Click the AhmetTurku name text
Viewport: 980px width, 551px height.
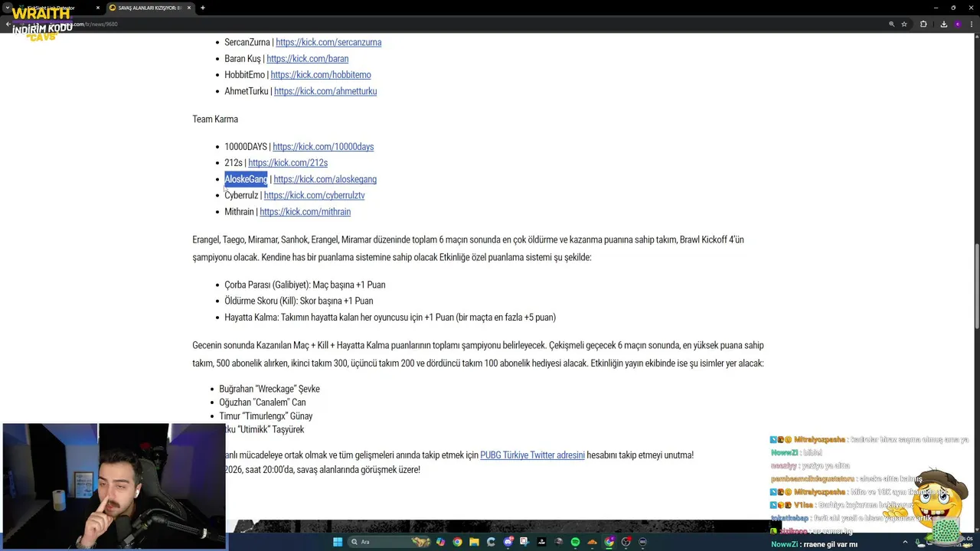pos(247,91)
